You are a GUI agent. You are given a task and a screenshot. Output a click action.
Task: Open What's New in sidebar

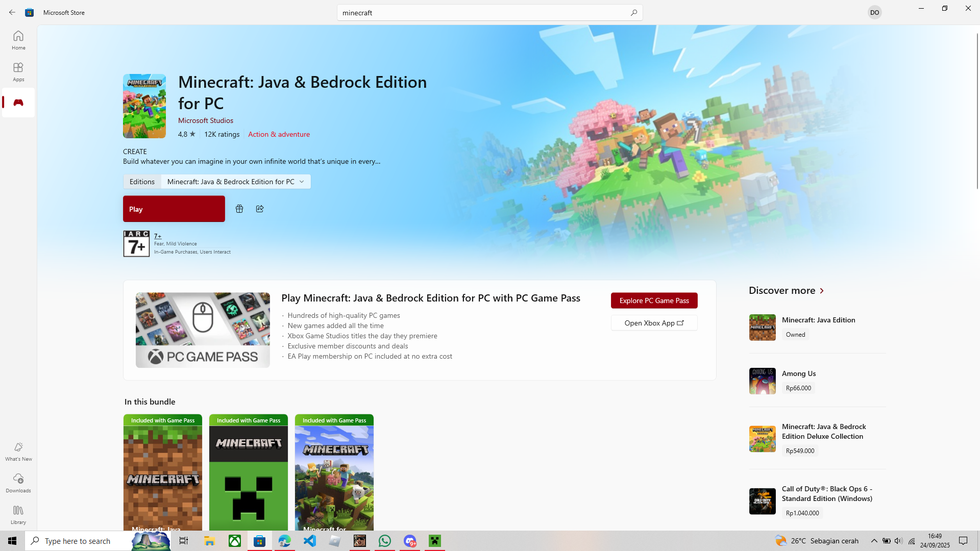point(18,452)
